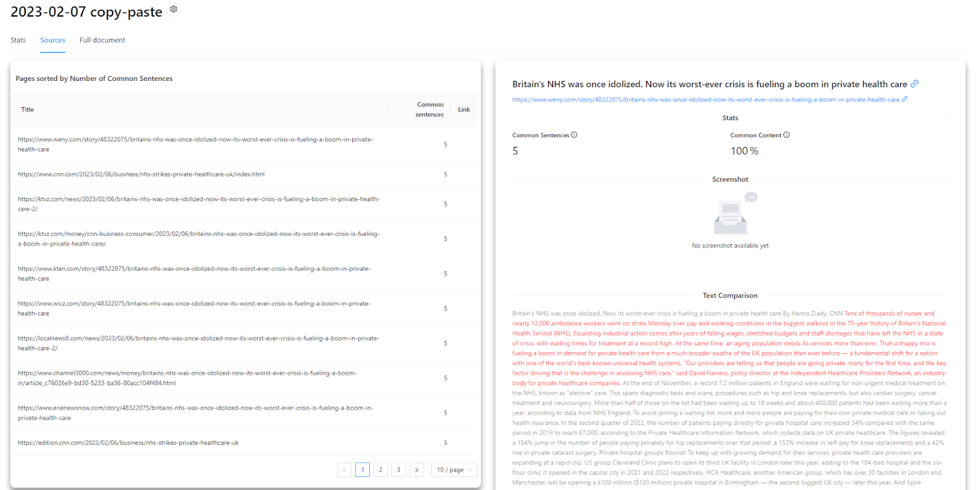Click the 100 % common content value
This screenshot has height=490, width=980.
pos(744,151)
